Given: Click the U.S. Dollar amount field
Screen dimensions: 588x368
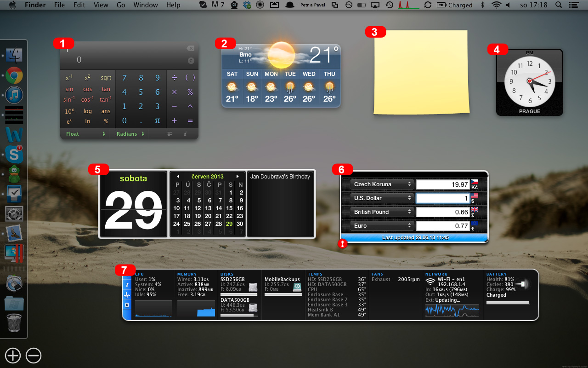Looking at the screenshot, I should coord(442,198).
